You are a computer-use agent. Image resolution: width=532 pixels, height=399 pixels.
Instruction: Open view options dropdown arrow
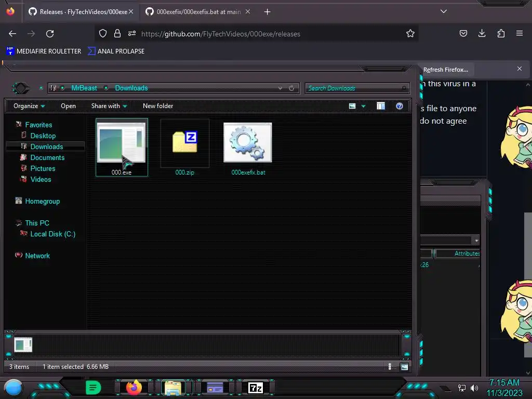(363, 106)
